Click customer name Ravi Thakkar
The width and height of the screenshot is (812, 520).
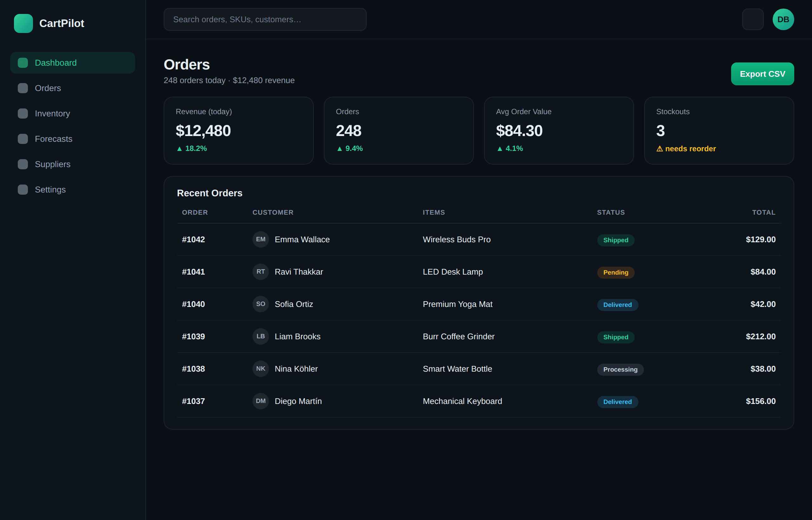298,272
